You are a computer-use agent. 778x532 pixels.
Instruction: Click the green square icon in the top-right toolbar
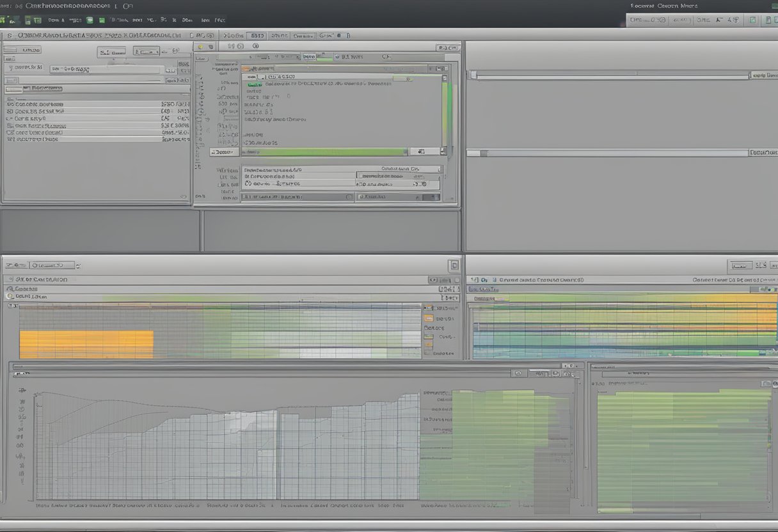click(752, 20)
